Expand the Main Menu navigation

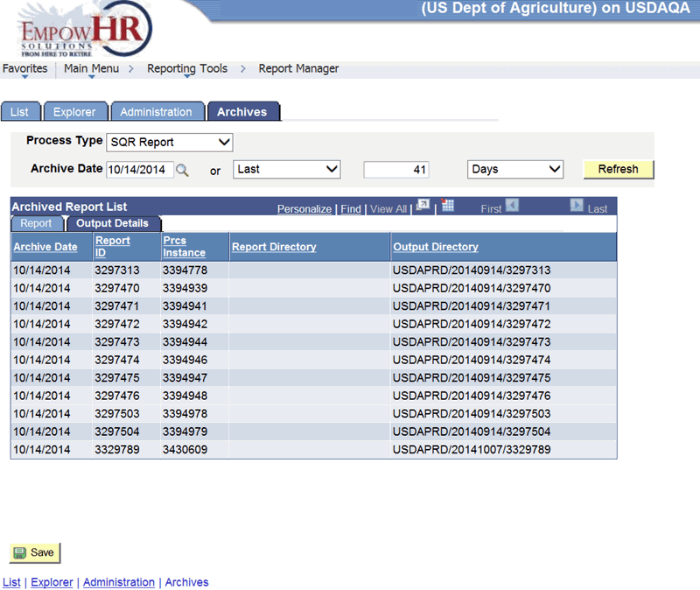(92, 69)
